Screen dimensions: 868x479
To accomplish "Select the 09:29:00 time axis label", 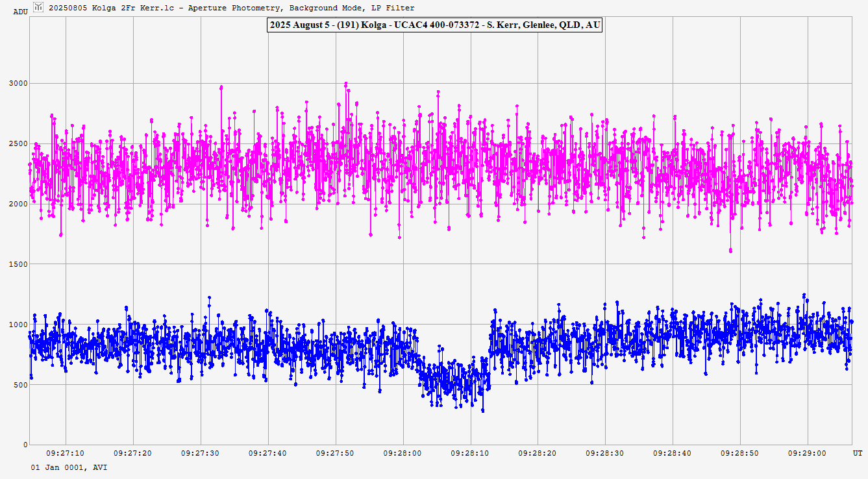I will [807, 453].
